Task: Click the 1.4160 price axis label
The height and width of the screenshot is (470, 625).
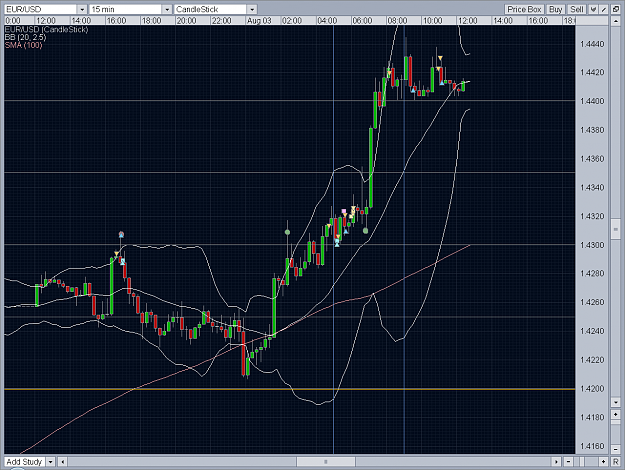Action: [x=592, y=446]
